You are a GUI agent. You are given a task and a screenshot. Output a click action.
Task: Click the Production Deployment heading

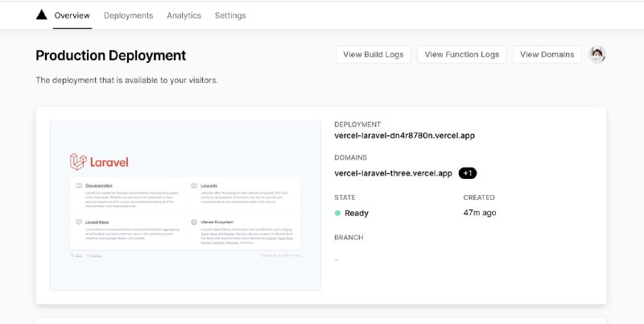(x=111, y=55)
